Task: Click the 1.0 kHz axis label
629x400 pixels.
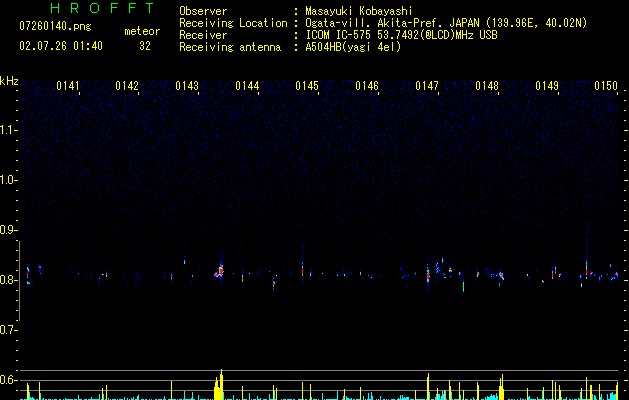Action: pos(9,180)
